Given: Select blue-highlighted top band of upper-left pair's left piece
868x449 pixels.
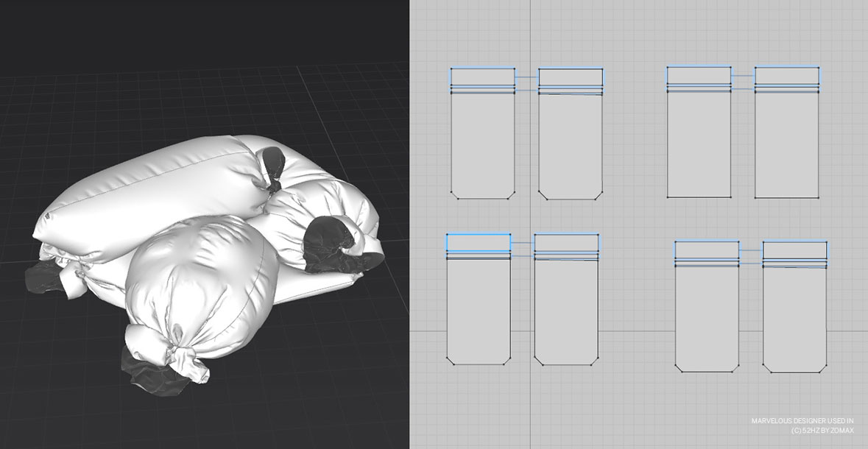Looking at the screenshot, I should tap(483, 77).
